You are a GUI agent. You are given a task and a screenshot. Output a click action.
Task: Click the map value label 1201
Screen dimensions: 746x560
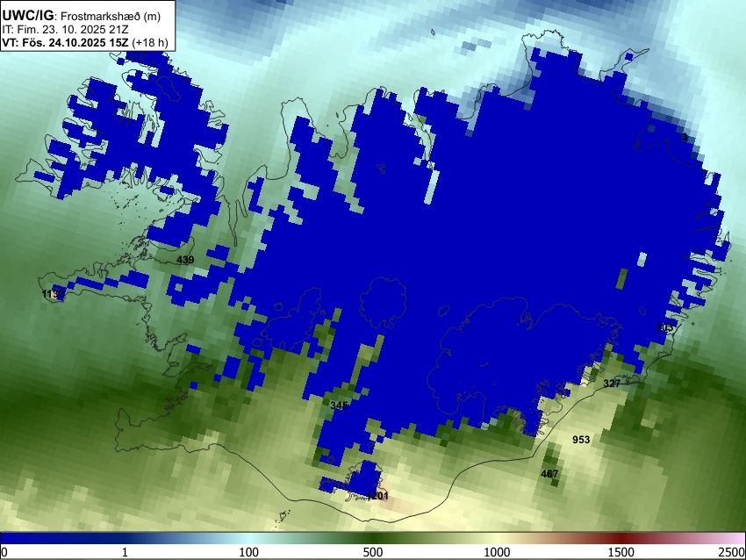(x=377, y=496)
